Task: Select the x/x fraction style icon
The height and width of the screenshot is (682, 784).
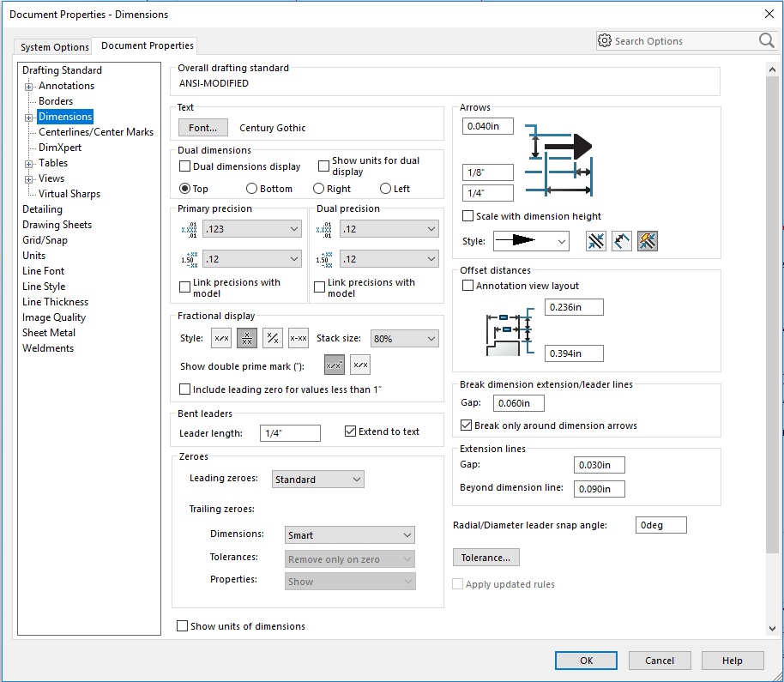Action: (221, 339)
